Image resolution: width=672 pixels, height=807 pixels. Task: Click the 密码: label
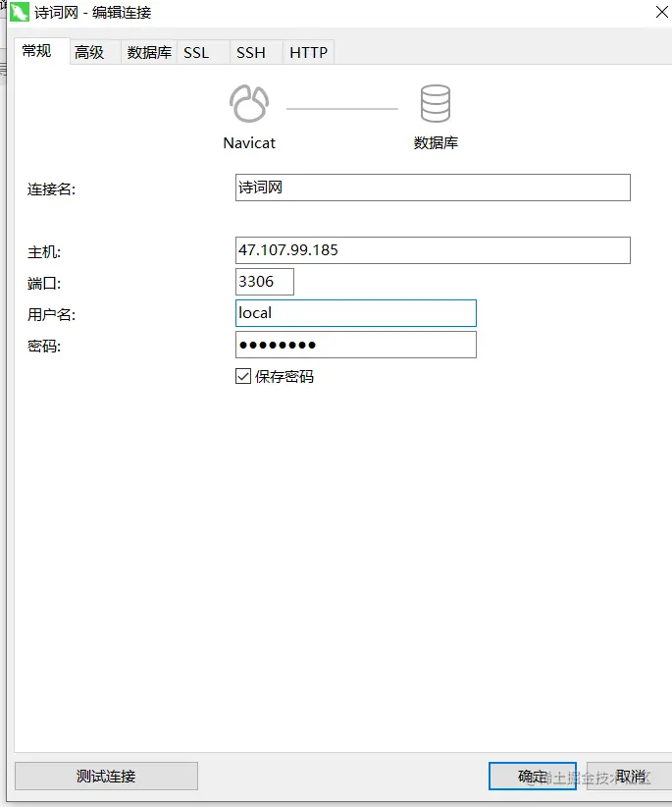(x=44, y=347)
